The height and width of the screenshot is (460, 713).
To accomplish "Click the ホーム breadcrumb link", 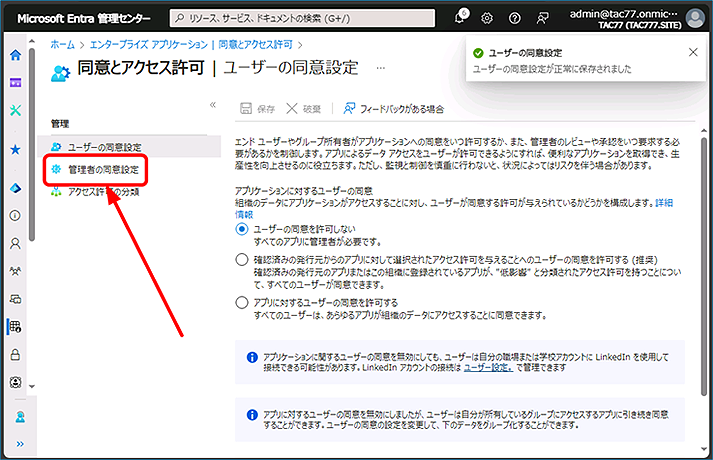I will coord(62,45).
